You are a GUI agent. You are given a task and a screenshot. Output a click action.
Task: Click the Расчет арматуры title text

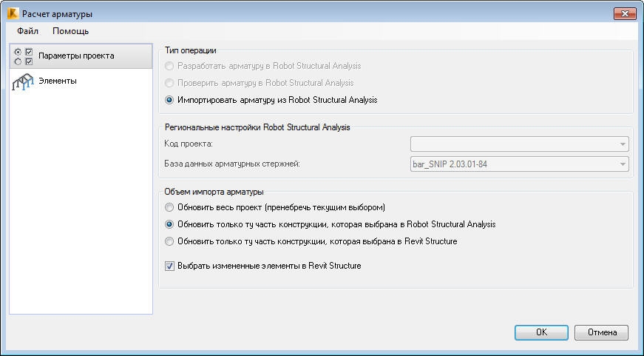click(x=57, y=14)
